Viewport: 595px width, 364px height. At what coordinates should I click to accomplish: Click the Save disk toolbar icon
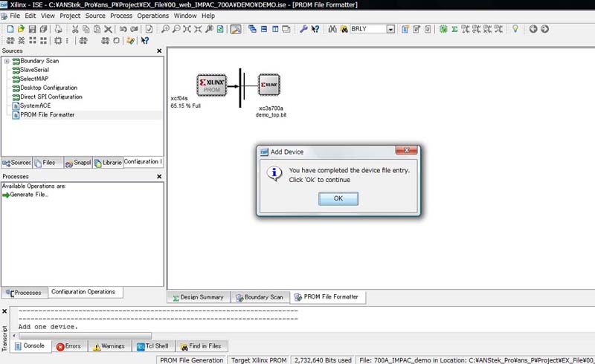click(32, 29)
